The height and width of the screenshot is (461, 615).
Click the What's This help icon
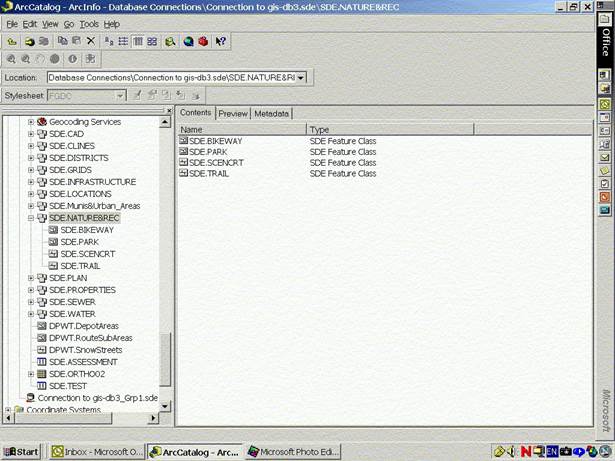(x=220, y=41)
